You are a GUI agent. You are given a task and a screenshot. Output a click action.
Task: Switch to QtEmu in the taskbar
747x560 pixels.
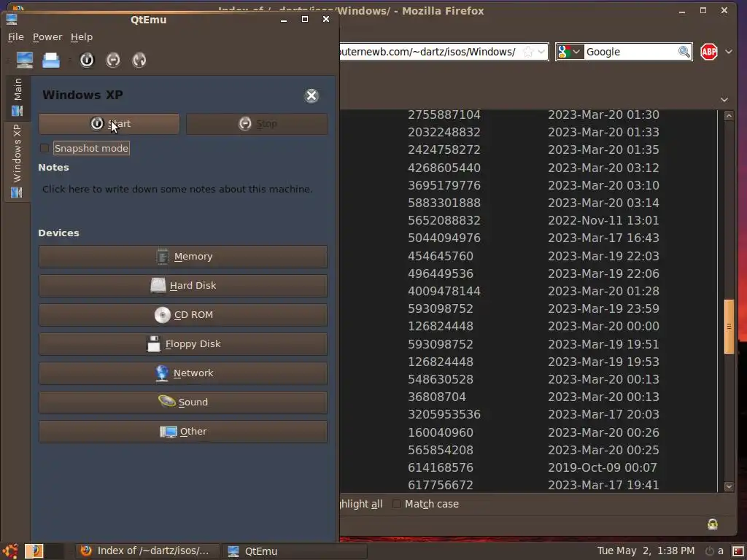(294, 551)
